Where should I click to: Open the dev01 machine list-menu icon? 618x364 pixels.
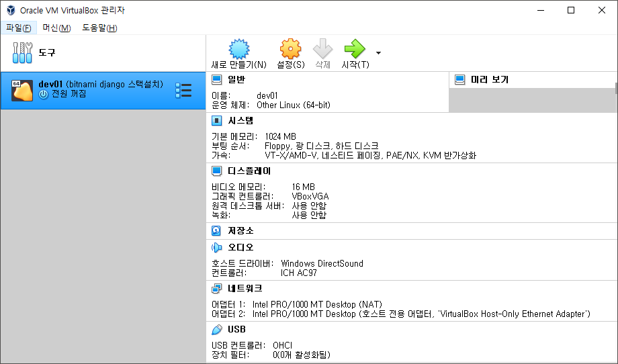coord(183,91)
